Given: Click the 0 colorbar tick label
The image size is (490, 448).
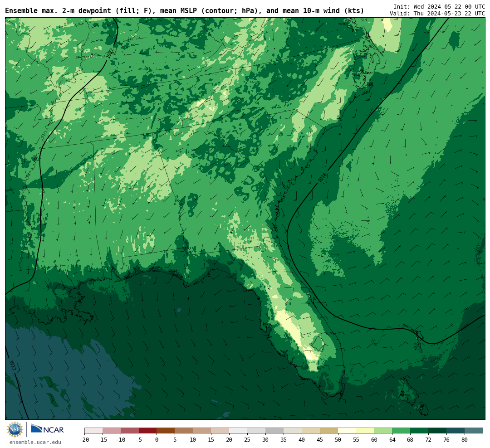Looking at the screenshot, I should pos(157,440).
